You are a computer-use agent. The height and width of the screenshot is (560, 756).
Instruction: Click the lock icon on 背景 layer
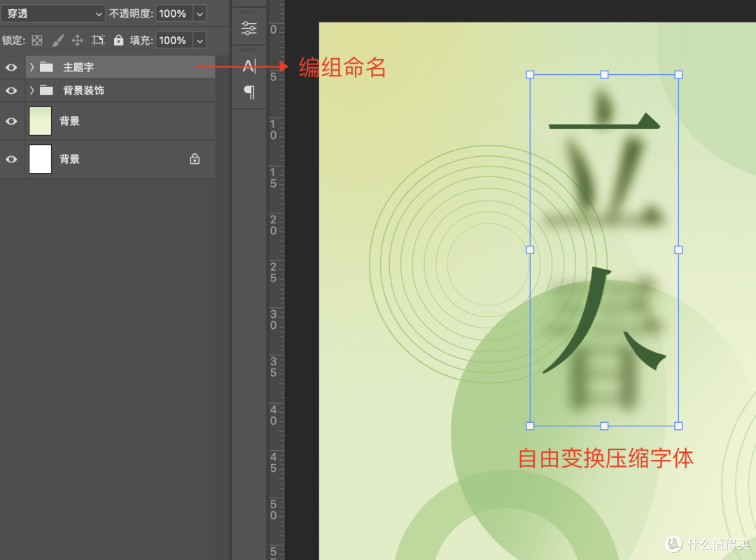pyautogui.click(x=195, y=159)
